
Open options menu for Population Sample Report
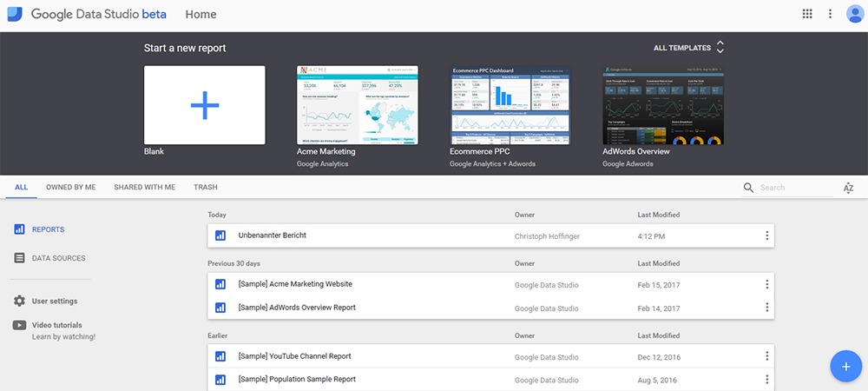(766, 380)
